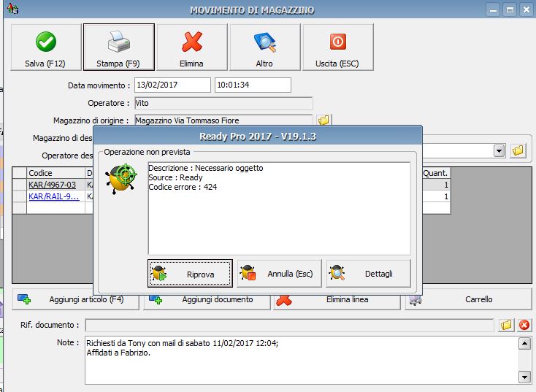
Task: Expand the Operatore destination dropdown arrow
Action: click(499, 150)
